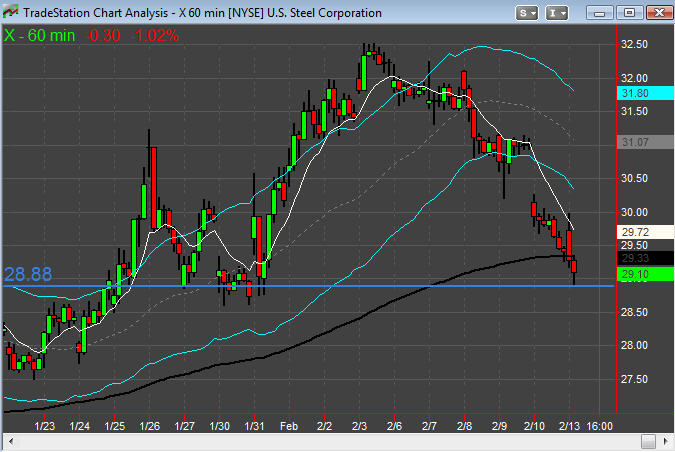Click the gray 31.07 price marker
675x452 pixels.
pyautogui.click(x=645, y=142)
